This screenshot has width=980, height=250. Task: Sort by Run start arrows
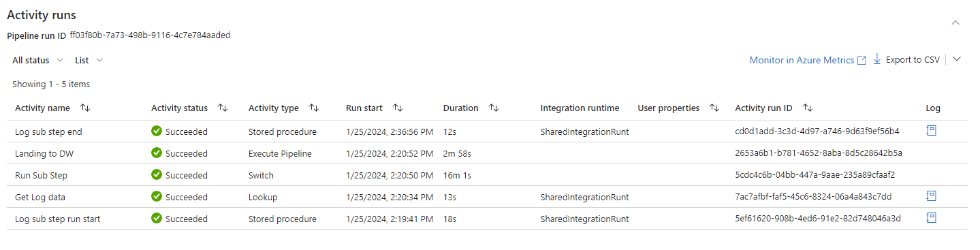[398, 108]
